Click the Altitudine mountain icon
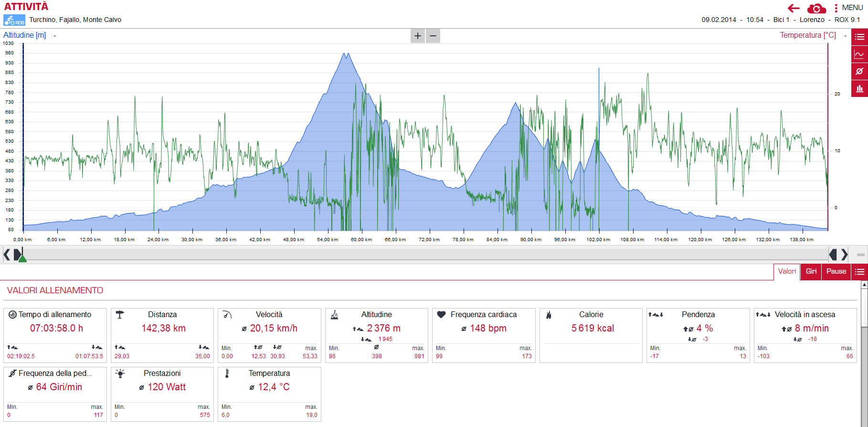This screenshot has width=868, height=427. [335, 315]
